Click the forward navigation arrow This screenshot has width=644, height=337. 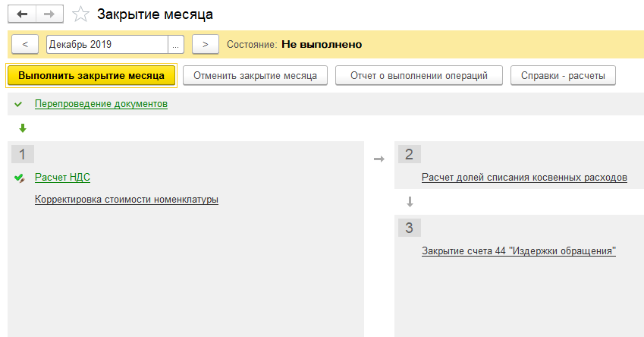pos(49,14)
